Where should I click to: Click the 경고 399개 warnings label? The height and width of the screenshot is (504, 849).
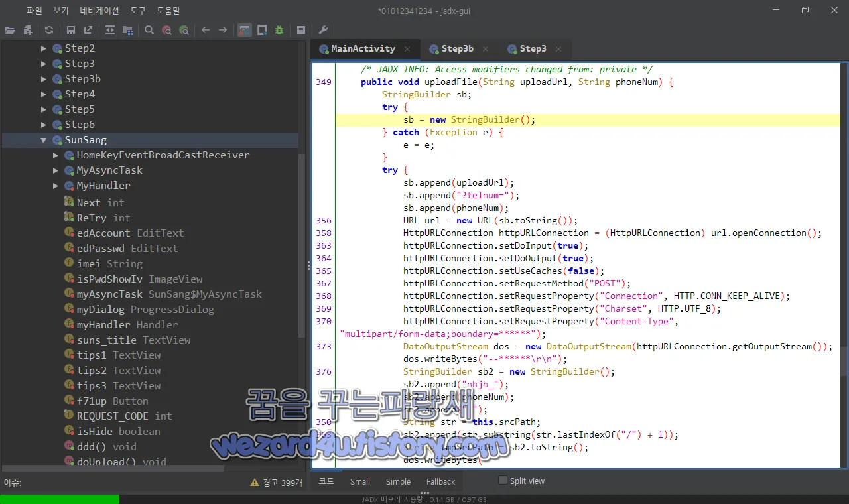(x=283, y=483)
